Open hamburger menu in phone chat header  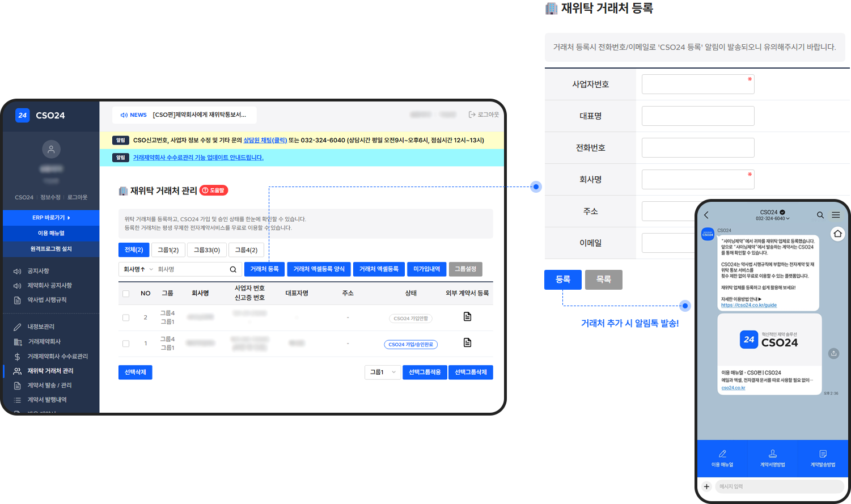[x=836, y=215]
